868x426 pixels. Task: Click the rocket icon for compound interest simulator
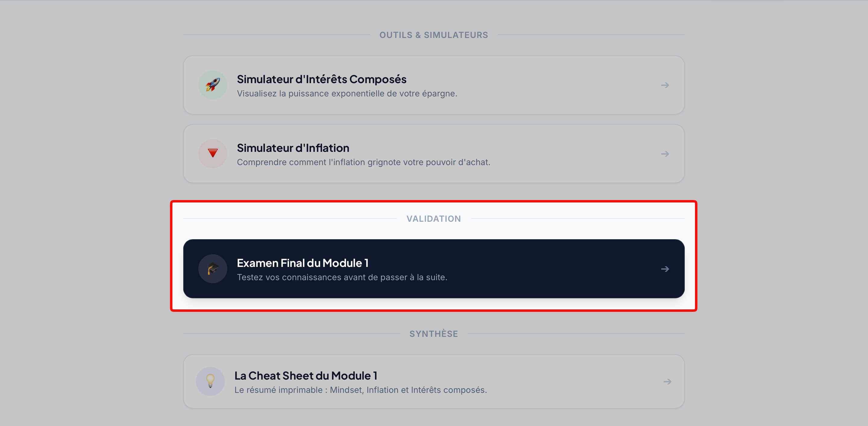212,85
